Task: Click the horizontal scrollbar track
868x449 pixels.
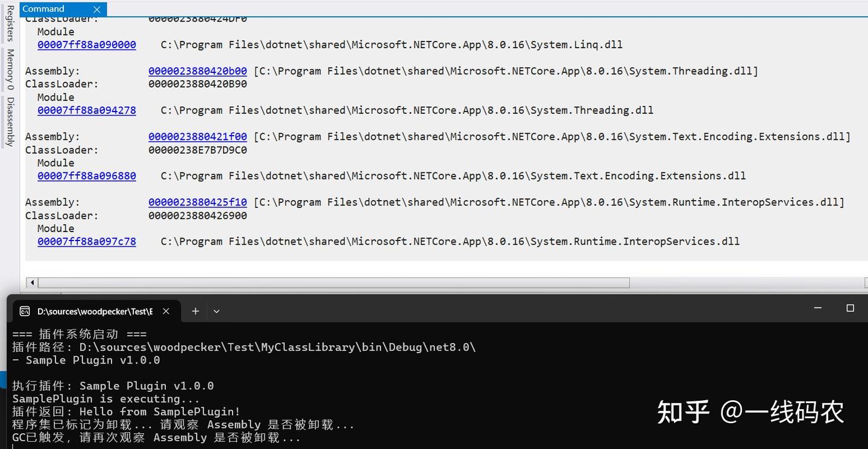Action: 332,282
